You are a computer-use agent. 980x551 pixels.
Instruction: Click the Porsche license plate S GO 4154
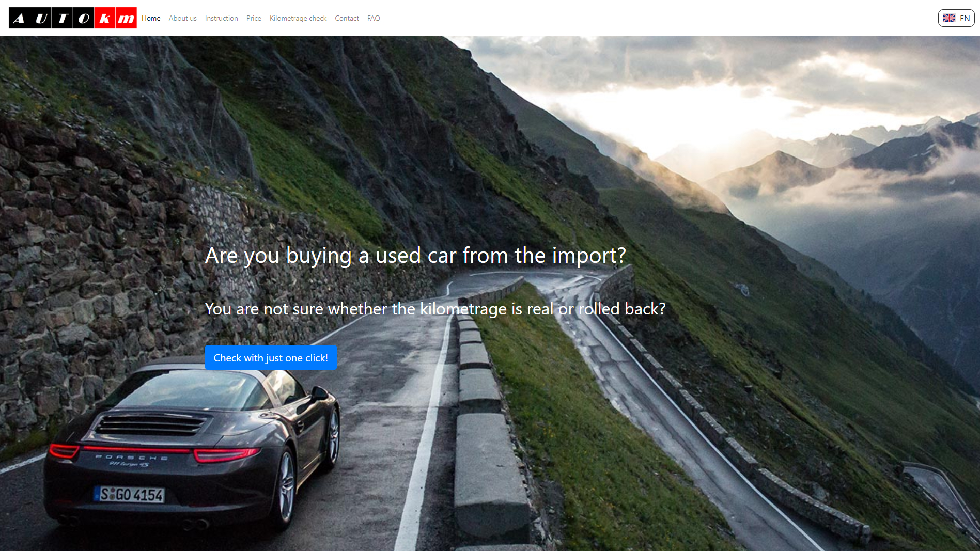129,494
